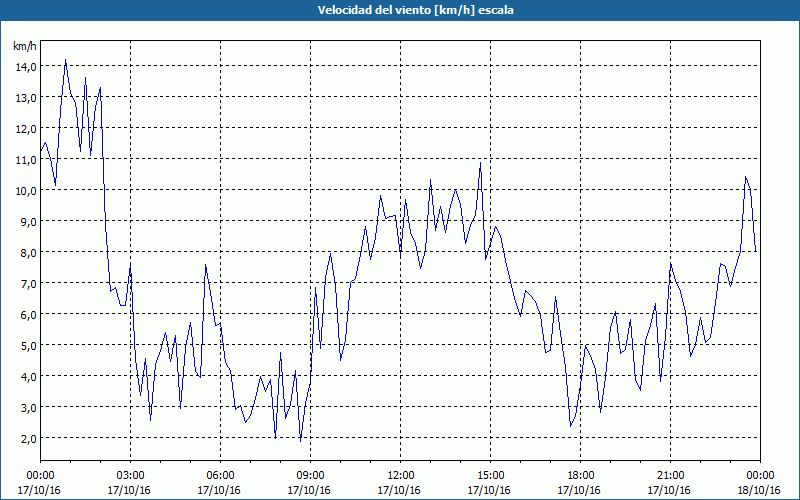Select the 14,0 y-axis value
Image resolution: width=800 pixels, height=500 pixels.
point(26,66)
